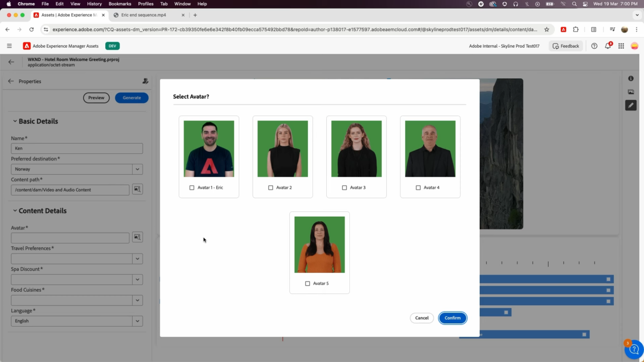Screen dimensions: 644x362
Task: Click the Cancel button in dialog
Action: coord(422,318)
